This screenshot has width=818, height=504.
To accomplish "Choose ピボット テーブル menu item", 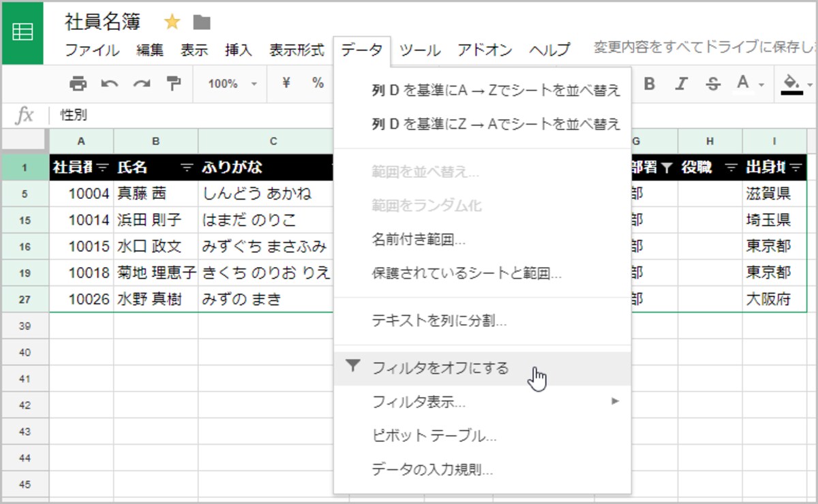I will click(483, 435).
